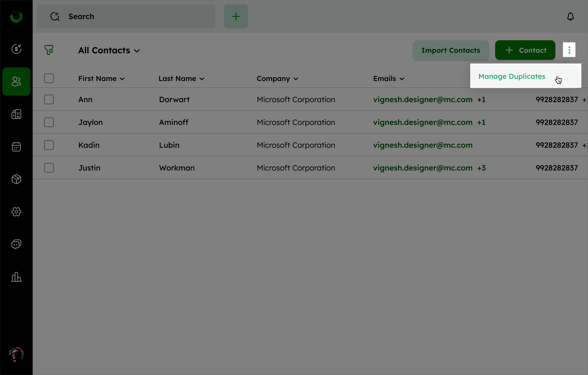The image size is (588, 375).
Task: Open the Last Name column dropdown
Action: point(202,79)
